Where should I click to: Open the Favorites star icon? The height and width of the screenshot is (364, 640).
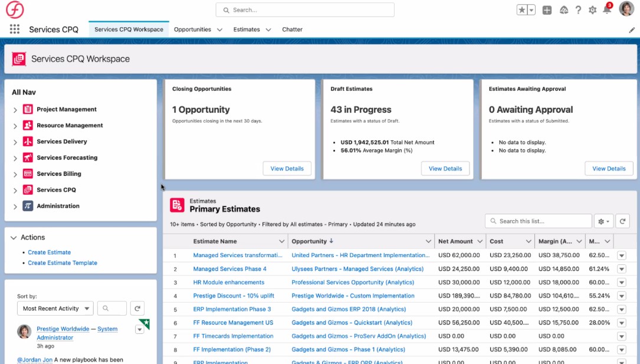click(522, 10)
